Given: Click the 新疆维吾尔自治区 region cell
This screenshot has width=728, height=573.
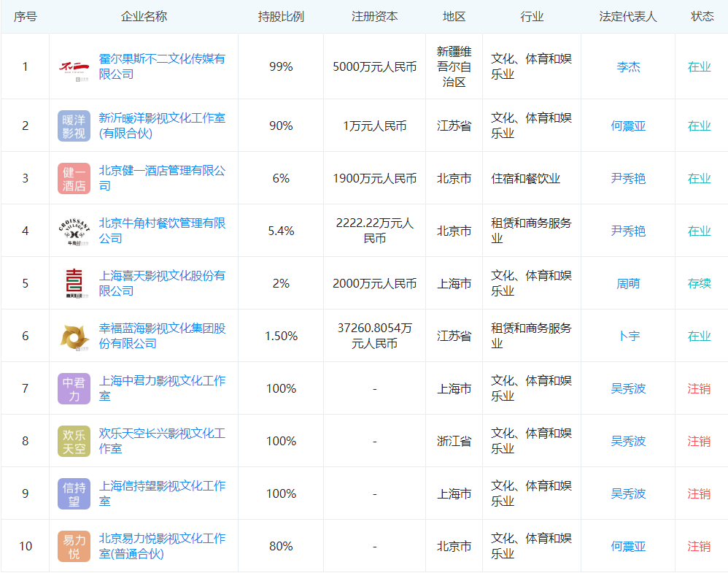Looking at the screenshot, I should pyautogui.click(x=454, y=66).
